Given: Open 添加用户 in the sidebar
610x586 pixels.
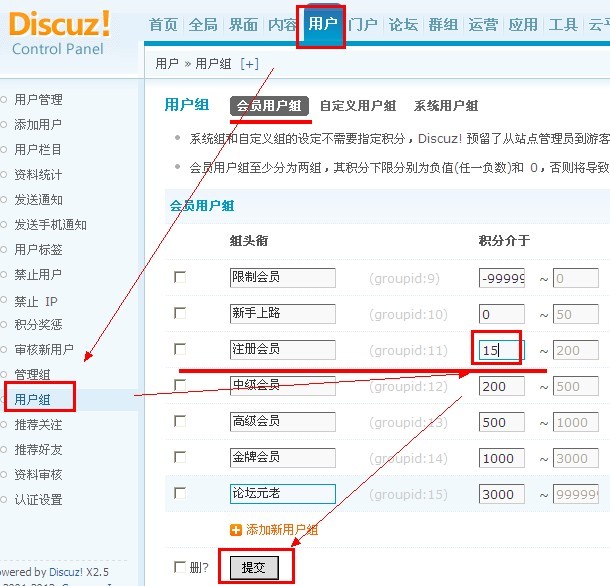Looking at the screenshot, I should click(38, 125).
